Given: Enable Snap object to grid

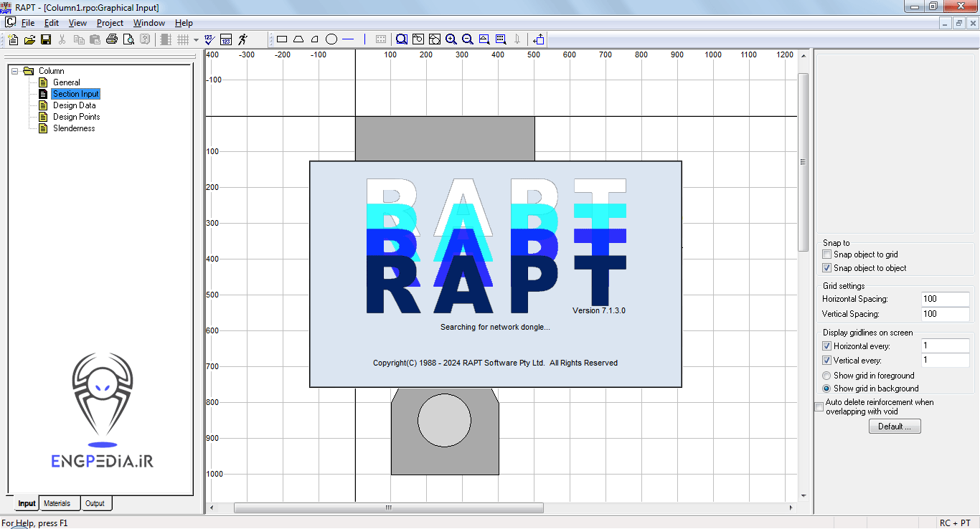Looking at the screenshot, I should 826,254.
